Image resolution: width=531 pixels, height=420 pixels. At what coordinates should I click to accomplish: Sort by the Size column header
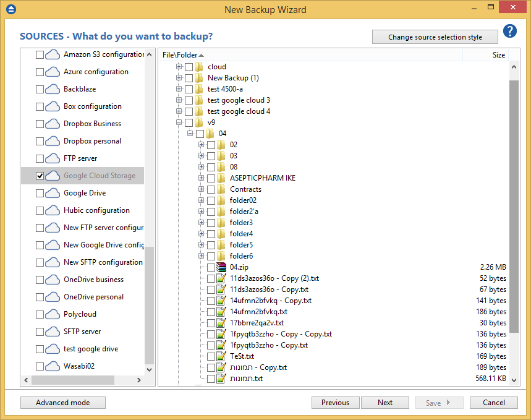[486, 55]
